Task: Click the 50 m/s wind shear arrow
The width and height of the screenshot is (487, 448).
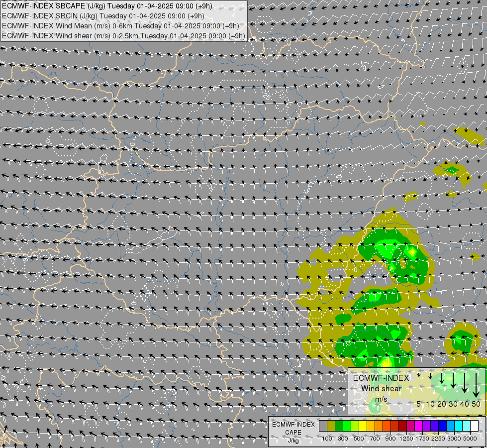Action: point(476,385)
